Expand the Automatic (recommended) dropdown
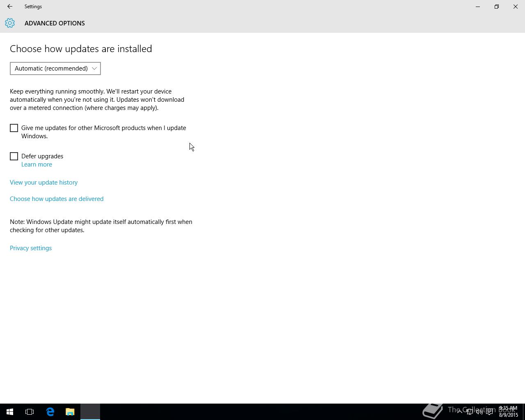 [55, 68]
